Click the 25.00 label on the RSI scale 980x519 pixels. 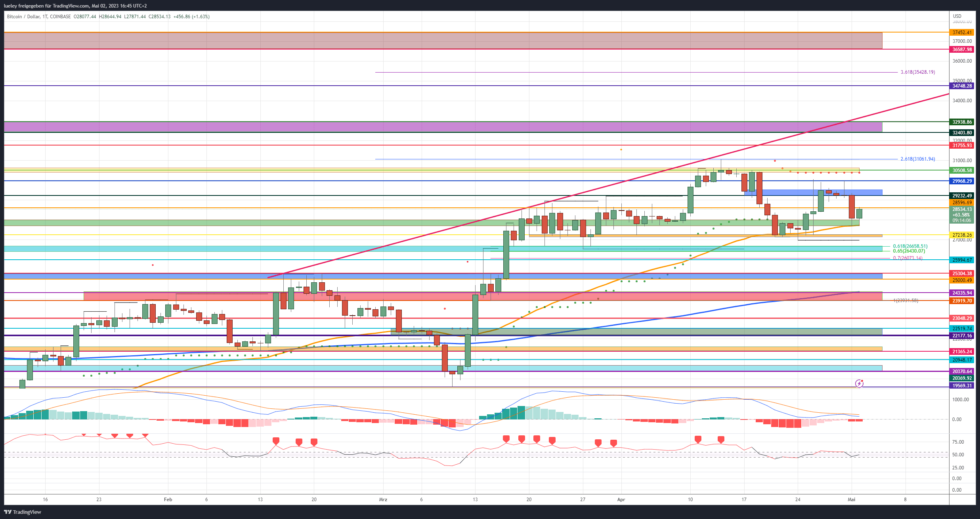[x=958, y=468]
